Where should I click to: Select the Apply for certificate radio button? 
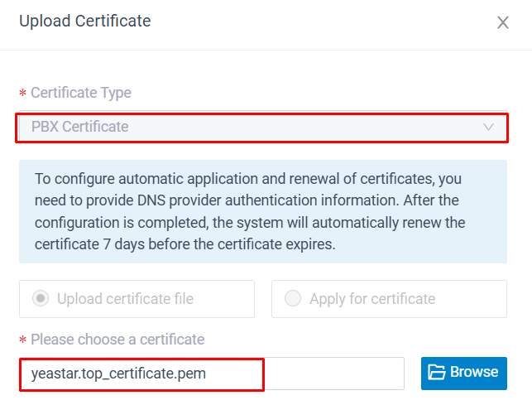point(293,298)
